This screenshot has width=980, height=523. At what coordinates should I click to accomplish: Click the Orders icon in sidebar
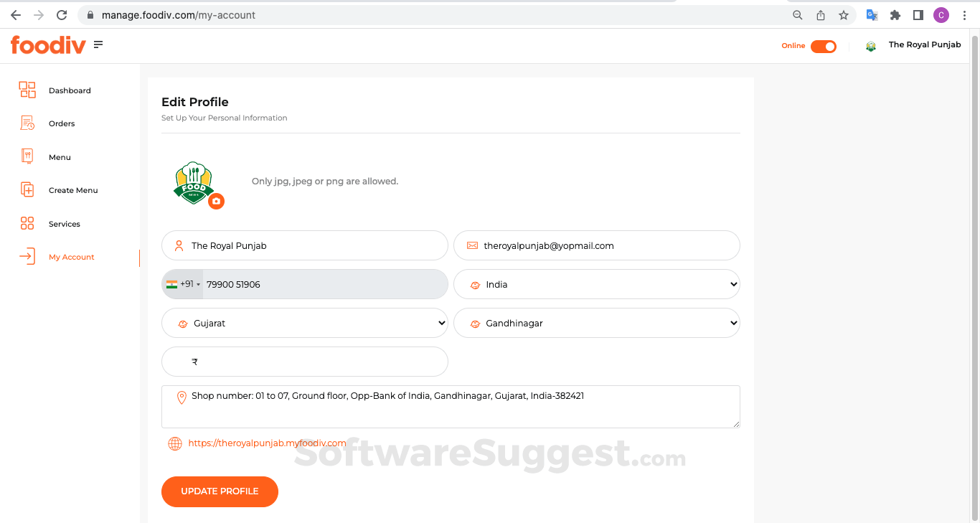click(x=27, y=123)
